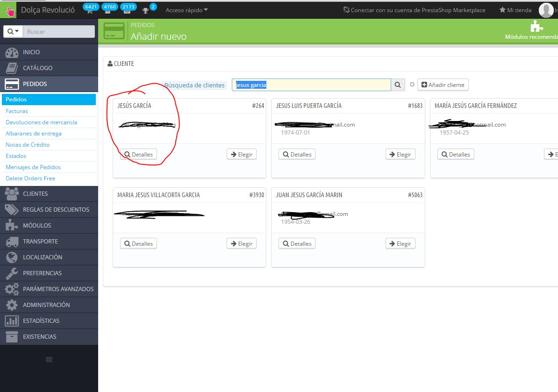Open Parámetros avanzados menu

49,289
